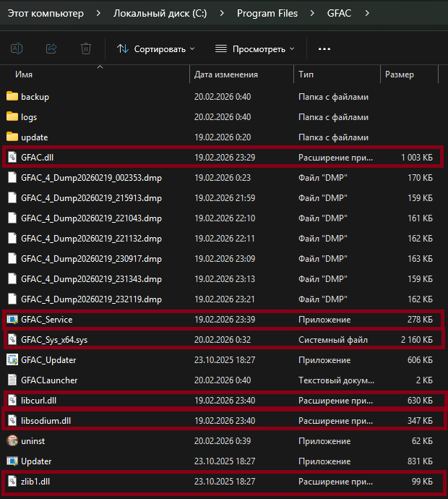Viewport: 448px width, 499px height.
Task: Click the Rename icon in toolbar
Action: (x=17, y=48)
